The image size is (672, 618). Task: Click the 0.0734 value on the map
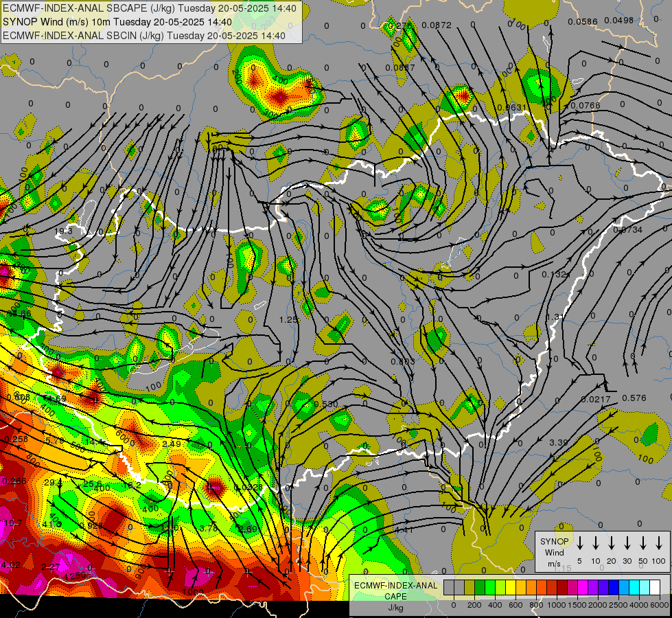(x=628, y=230)
